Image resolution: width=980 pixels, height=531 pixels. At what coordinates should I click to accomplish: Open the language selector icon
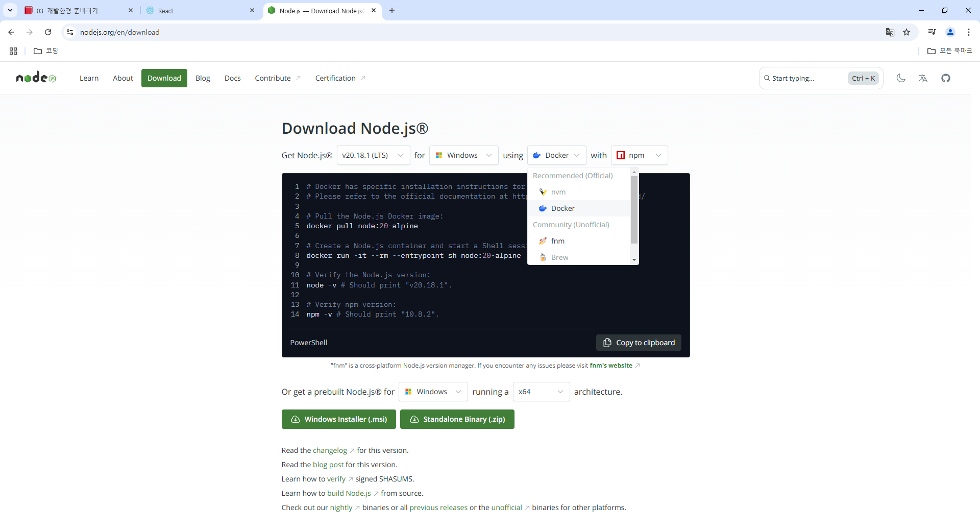click(x=923, y=78)
